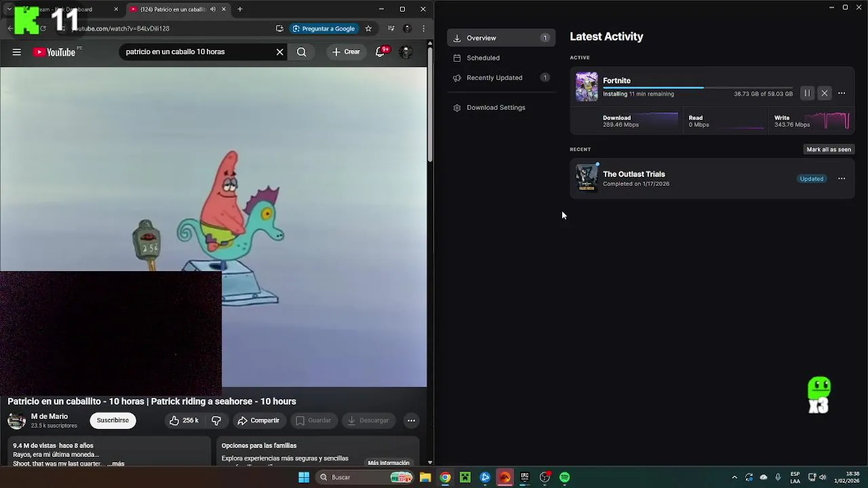The height and width of the screenshot is (488, 868).
Task: Pause the Fortnite installation
Action: 807,94
